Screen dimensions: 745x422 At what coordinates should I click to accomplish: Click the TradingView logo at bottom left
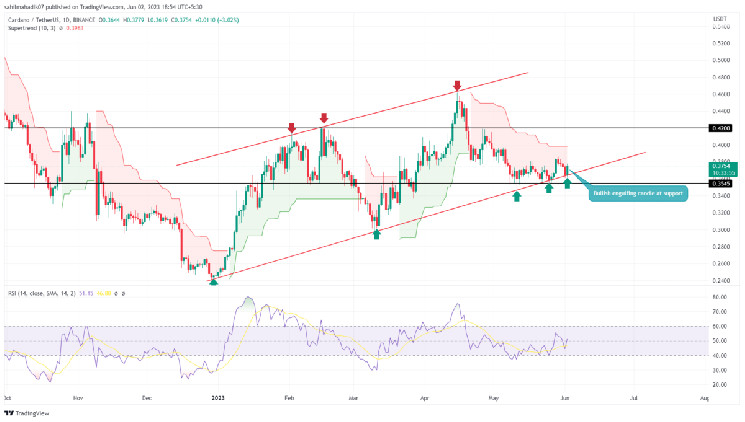pos(27,413)
